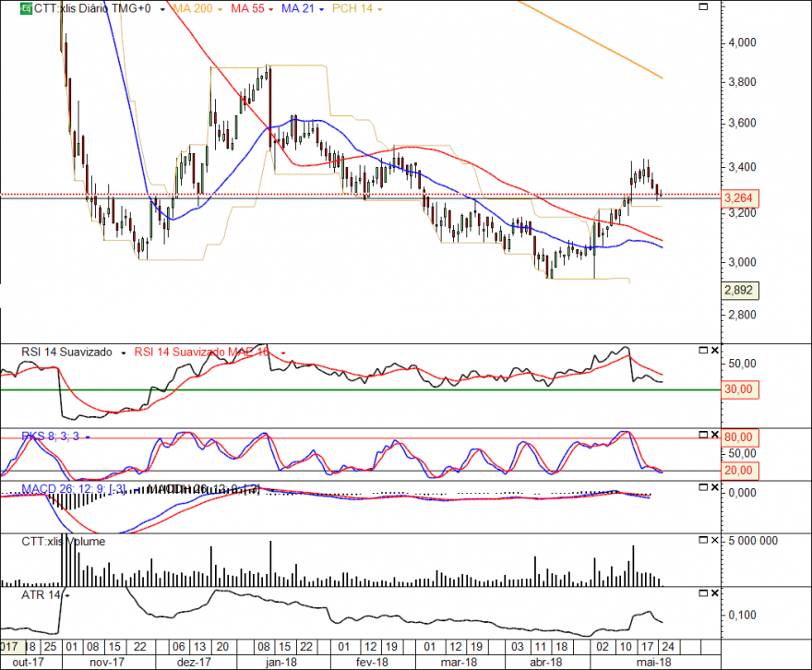Screen dimensions: 812x670
Task: Open the PCH 14 indicator dropdown arrow
Action: pyautogui.click(x=379, y=9)
